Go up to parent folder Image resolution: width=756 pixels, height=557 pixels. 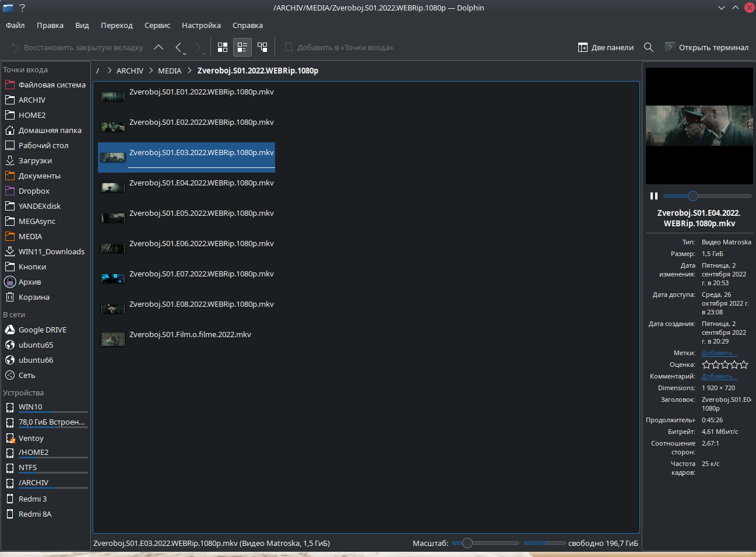[x=159, y=47]
